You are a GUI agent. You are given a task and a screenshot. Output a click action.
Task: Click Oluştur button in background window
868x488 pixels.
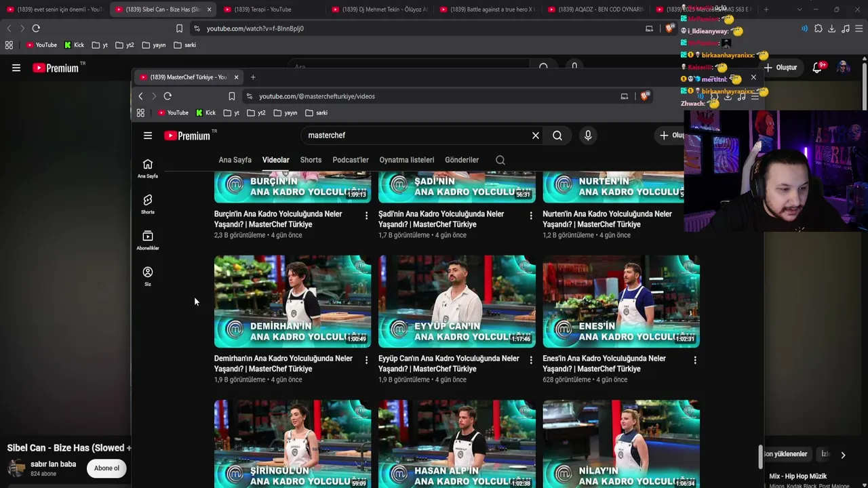tap(781, 68)
